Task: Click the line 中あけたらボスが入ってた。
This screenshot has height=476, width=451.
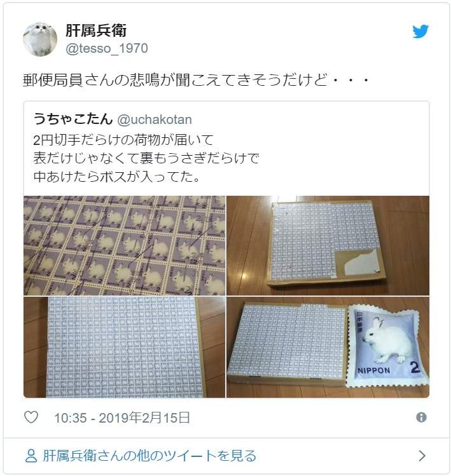Action: click(116, 177)
